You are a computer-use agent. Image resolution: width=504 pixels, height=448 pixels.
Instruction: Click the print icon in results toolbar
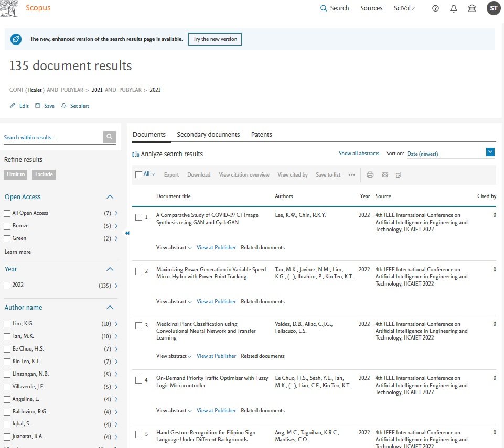[x=370, y=174]
